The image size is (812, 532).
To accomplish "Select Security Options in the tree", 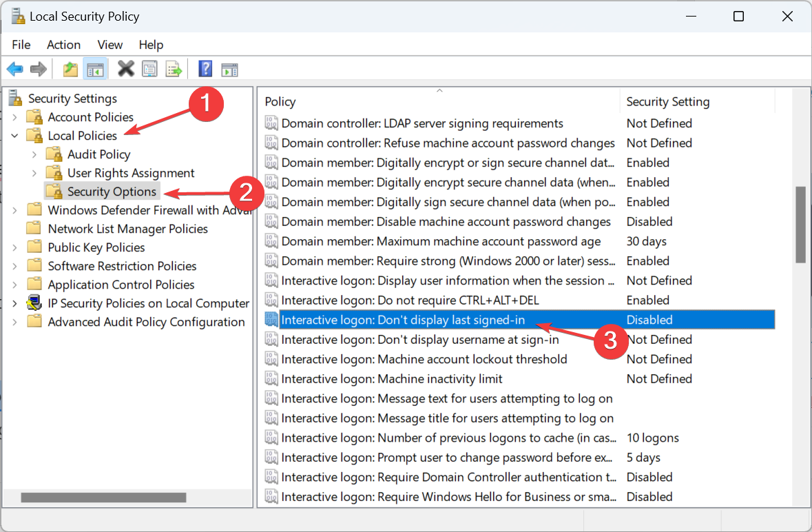I will coord(112,192).
